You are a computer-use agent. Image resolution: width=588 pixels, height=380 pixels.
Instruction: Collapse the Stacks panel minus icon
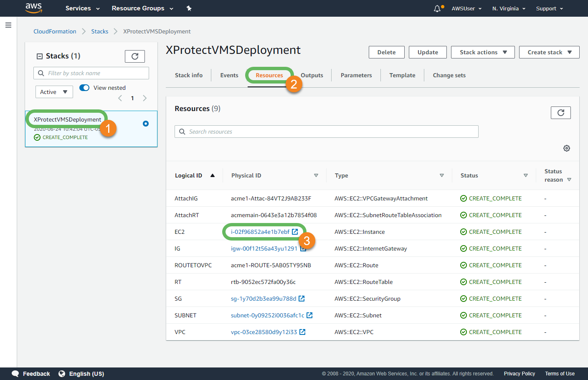pyautogui.click(x=40, y=56)
